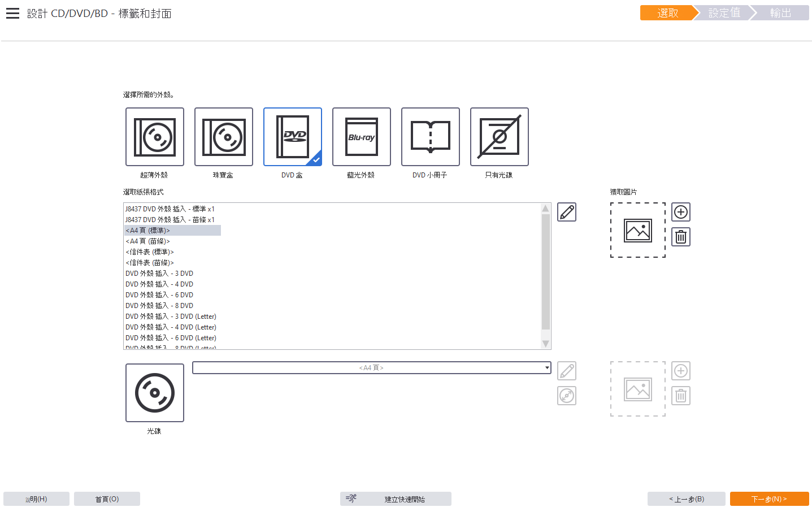Click the cover image placeholder thumbnail
The image size is (812, 507).
[637, 230]
